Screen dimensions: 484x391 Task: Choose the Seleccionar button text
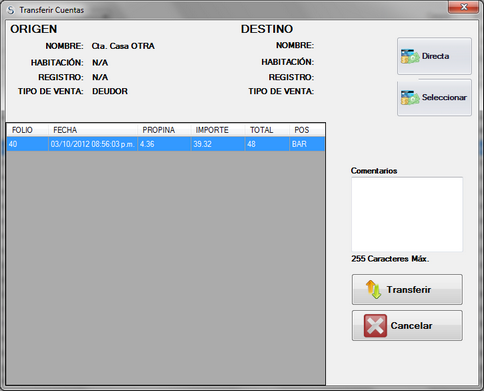(x=444, y=97)
